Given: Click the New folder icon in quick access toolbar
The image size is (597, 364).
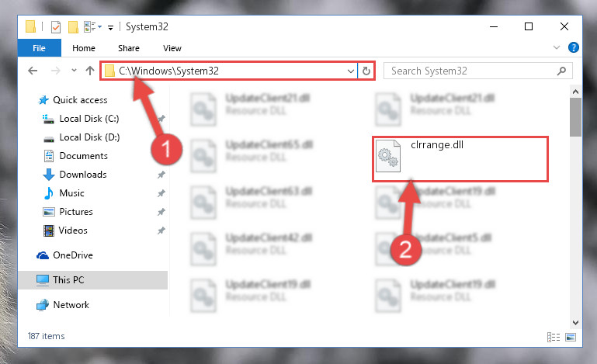Looking at the screenshot, I should 73,27.
